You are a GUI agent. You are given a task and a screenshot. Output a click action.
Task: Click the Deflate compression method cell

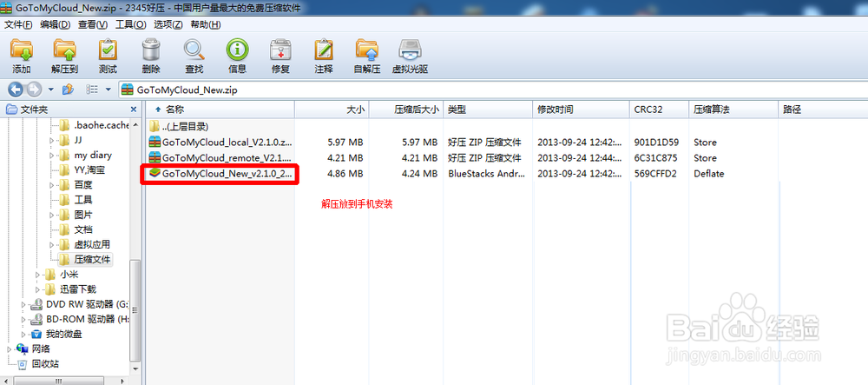tap(708, 174)
